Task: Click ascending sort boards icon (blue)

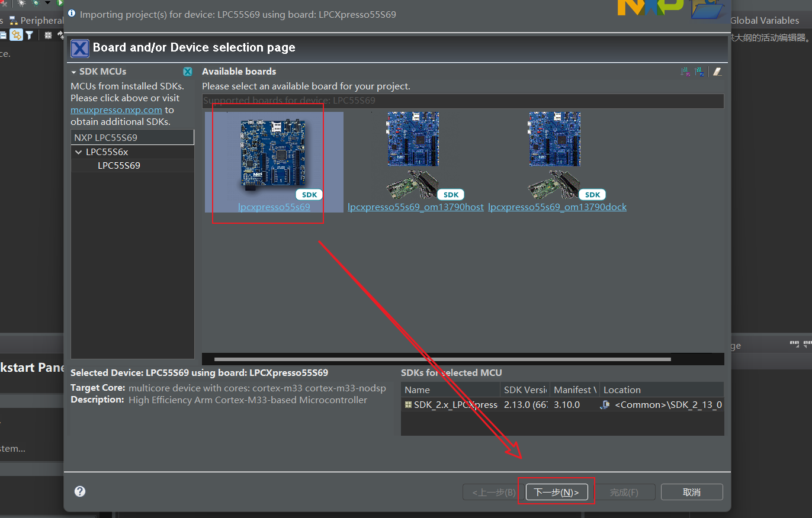Action: click(x=699, y=72)
